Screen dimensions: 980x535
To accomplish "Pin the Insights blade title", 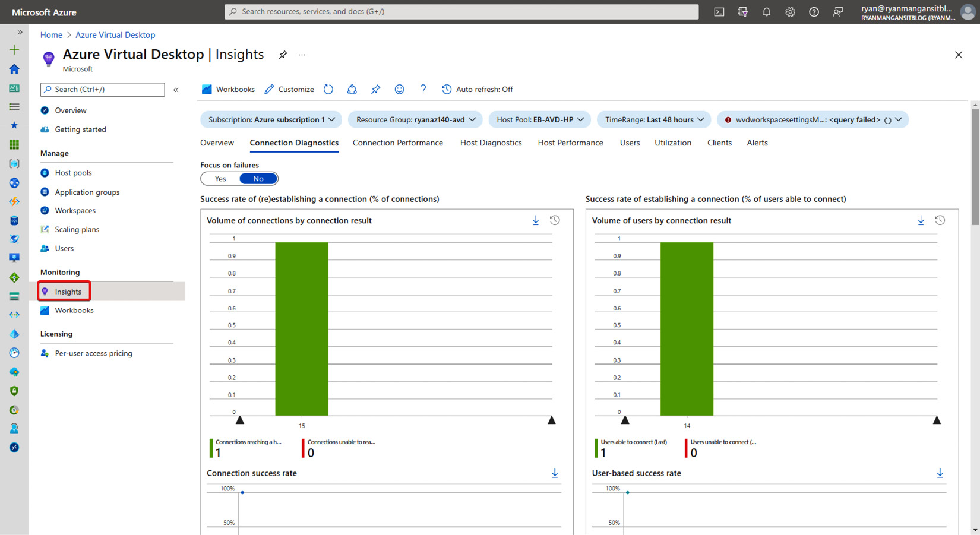I will [283, 55].
